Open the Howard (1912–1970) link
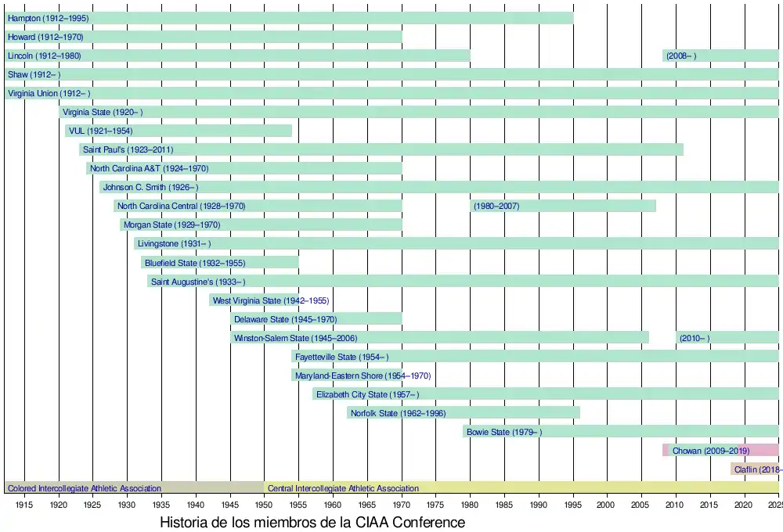This screenshot has height=532, width=783. coord(45,37)
